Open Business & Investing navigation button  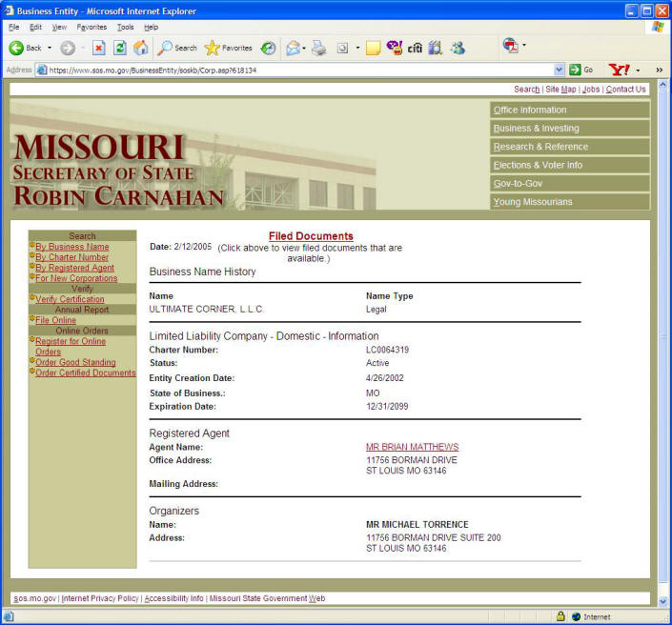tap(570, 128)
